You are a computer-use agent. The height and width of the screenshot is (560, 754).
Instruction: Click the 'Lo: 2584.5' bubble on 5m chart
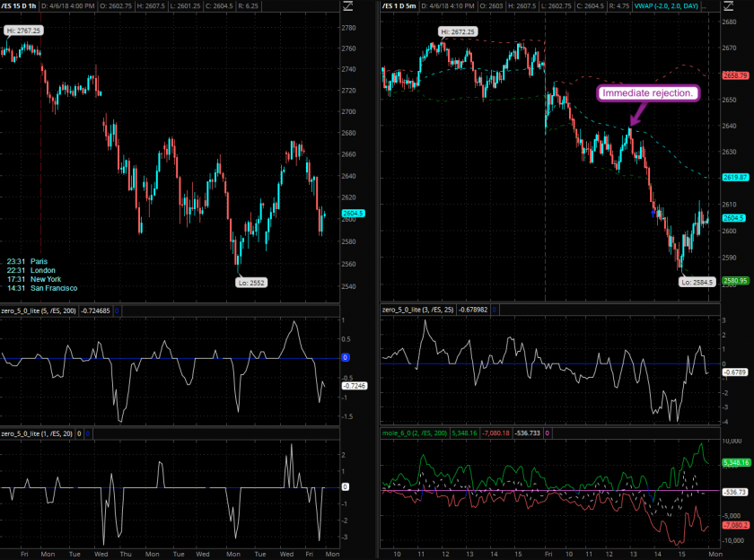(x=697, y=282)
